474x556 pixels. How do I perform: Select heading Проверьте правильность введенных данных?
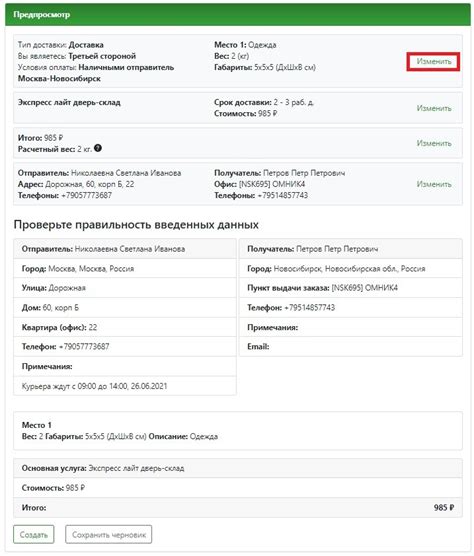click(136, 225)
